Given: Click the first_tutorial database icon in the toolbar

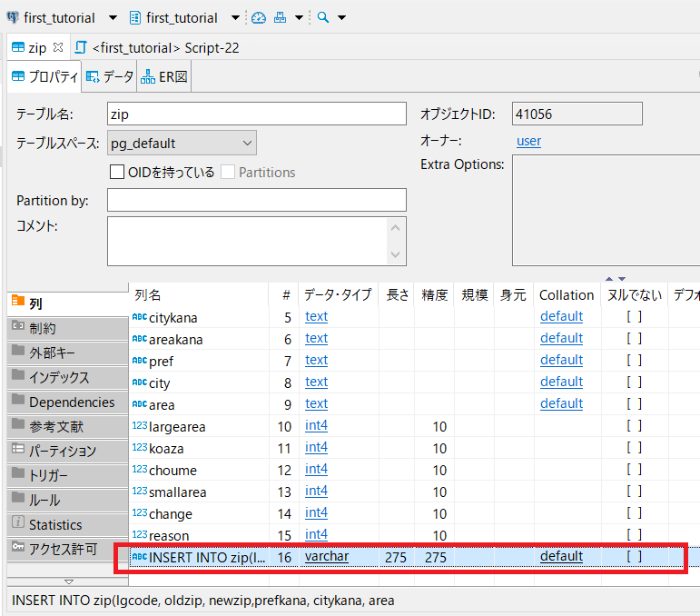Looking at the screenshot, I should [x=134, y=18].
